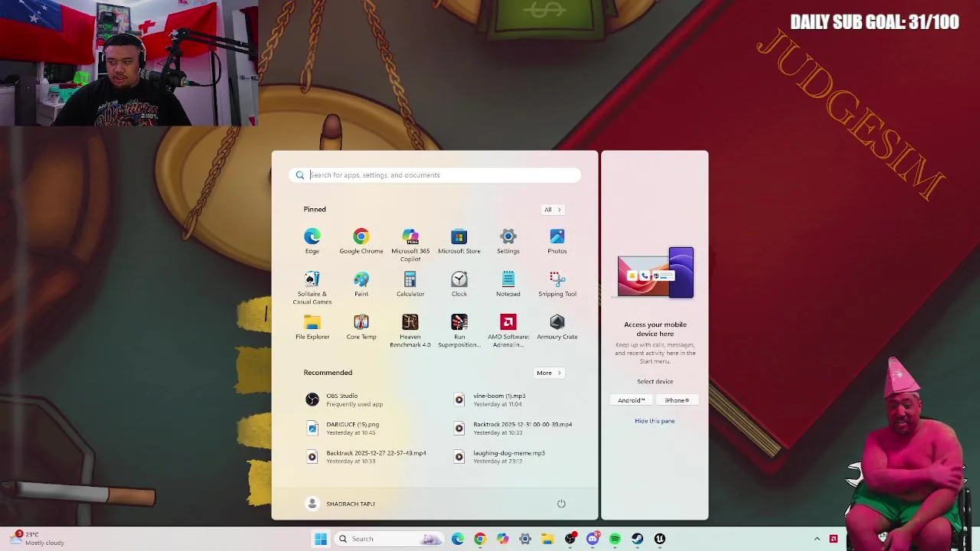Click the Start menu search field
The width and height of the screenshot is (980, 551).
coord(435,175)
